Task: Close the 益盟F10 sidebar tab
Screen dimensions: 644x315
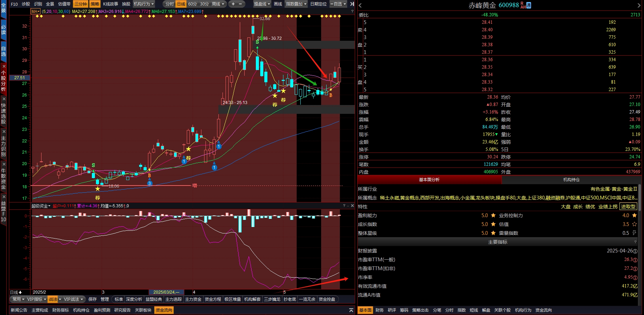Action: (x=3, y=197)
